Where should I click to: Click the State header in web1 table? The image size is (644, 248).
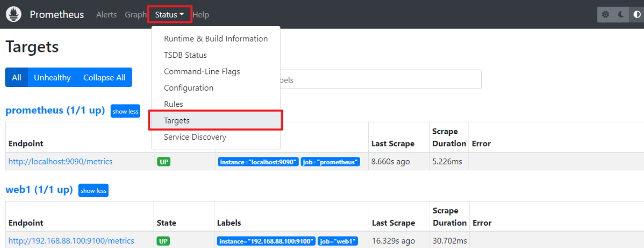click(166, 223)
